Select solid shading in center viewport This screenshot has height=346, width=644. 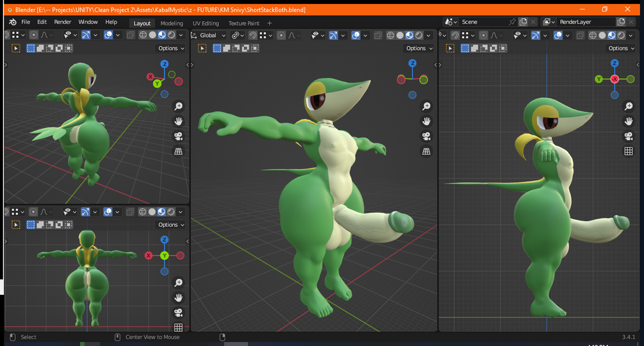coord(400,36)
